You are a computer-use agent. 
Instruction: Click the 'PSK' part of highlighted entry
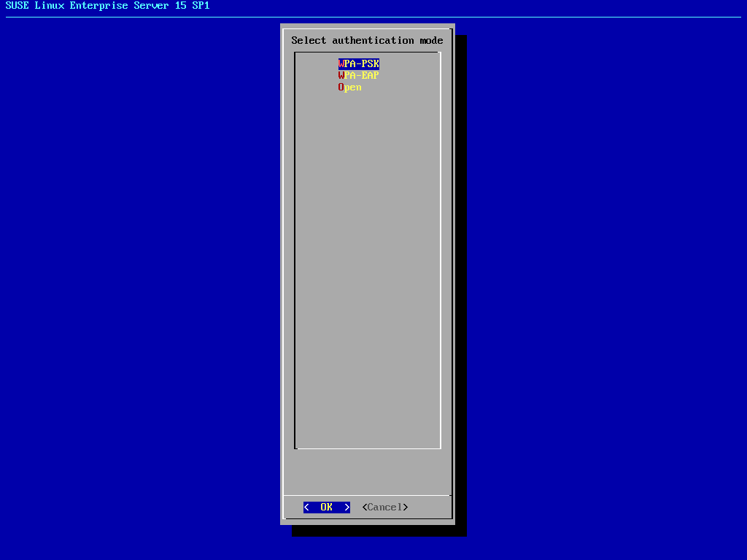(371, 64)
